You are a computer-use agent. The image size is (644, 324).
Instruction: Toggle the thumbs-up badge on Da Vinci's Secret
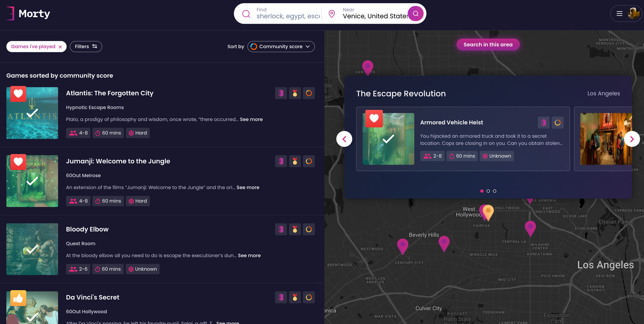[18, 298]
